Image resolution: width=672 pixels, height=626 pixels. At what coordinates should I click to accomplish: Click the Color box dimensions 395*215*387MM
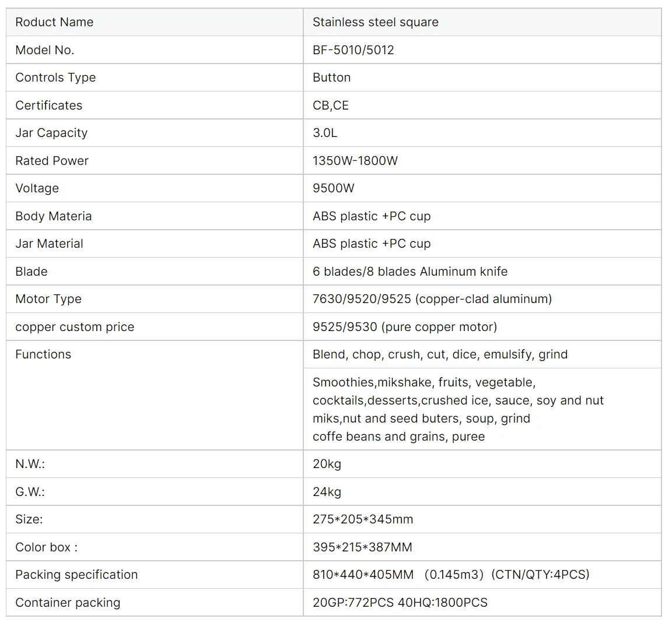[362, 547]
